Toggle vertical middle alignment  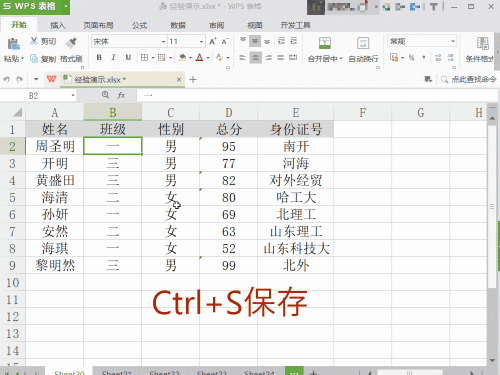pyautogui.click(x=255, y=41)
